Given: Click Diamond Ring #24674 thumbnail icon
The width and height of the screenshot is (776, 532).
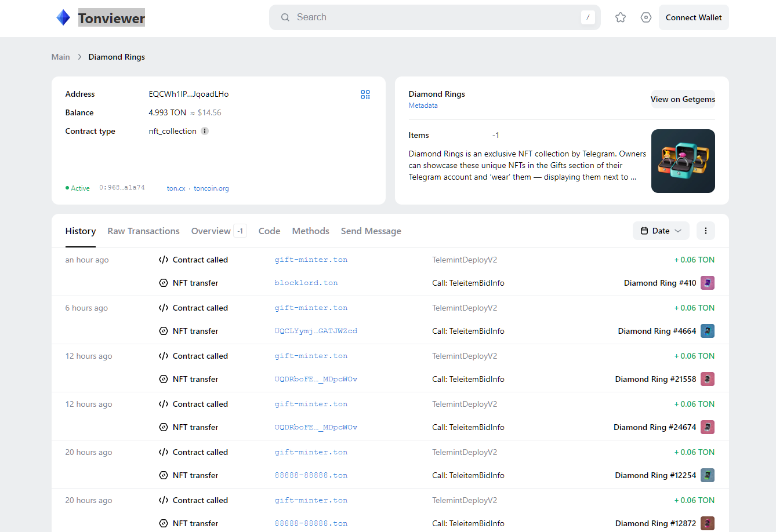Looking at the screenshot, I should point(708,427).
